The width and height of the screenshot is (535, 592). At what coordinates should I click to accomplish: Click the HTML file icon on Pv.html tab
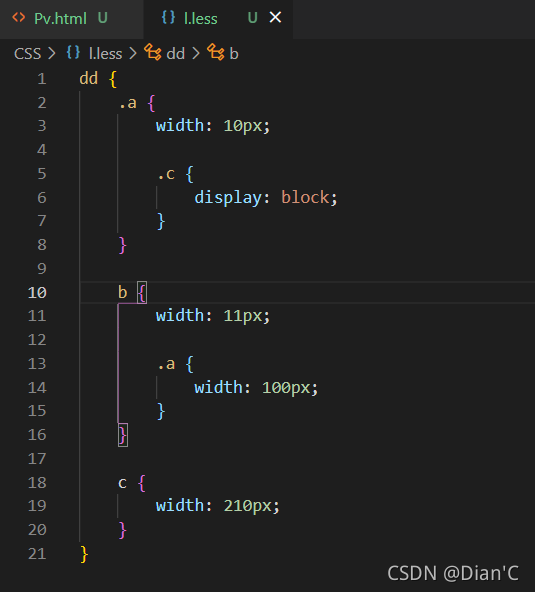click(x=19, y=17)
